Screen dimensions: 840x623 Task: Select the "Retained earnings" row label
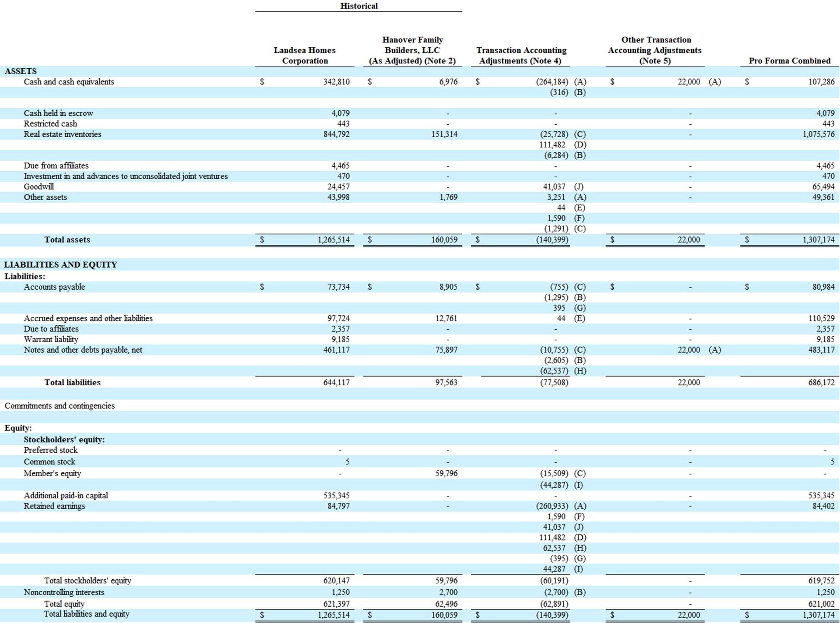point(54,507)
